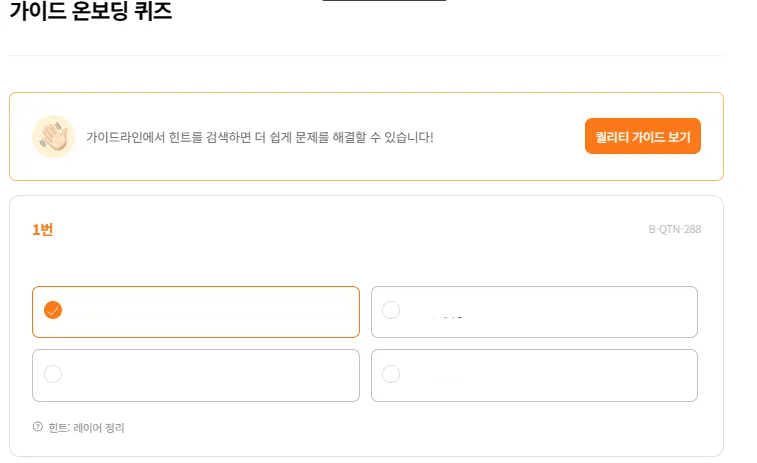This screenshot has width=757, height=463.
Task: Click empty space right of the banner text
Action: [510, 137]
